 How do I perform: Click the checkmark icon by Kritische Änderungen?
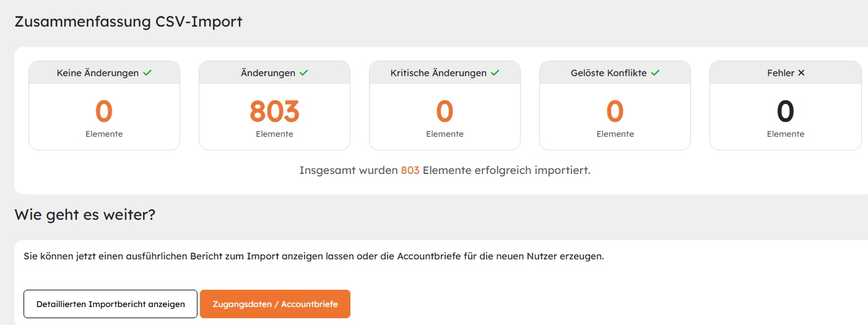coord(495,73)
